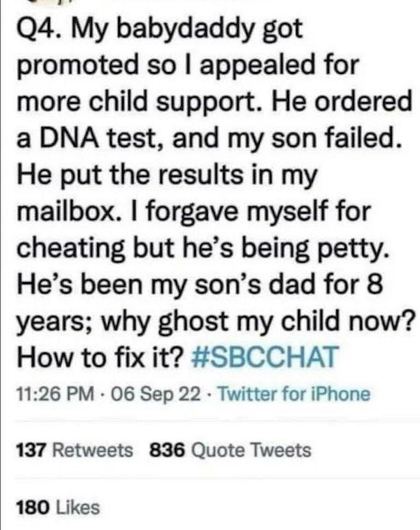Open the #SBCCHAT hashtag link

pos(266,358)
